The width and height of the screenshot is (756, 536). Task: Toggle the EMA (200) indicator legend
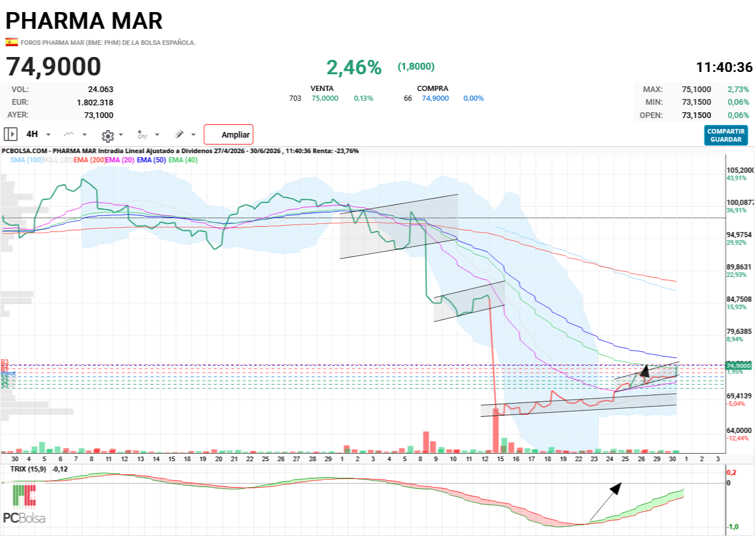coord(89,160)
